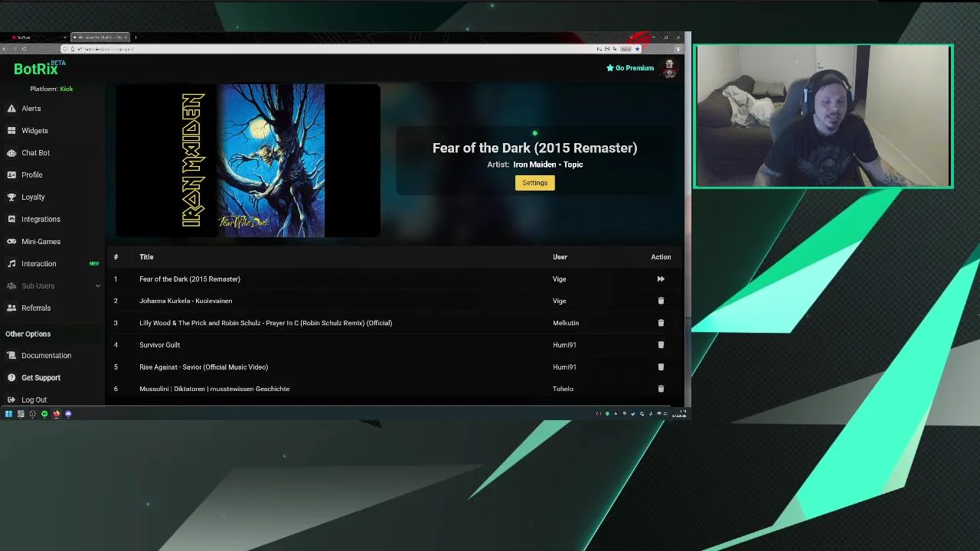Click title 'Johanna Kurkela - Kuolevainen'

tap(186, 301)
